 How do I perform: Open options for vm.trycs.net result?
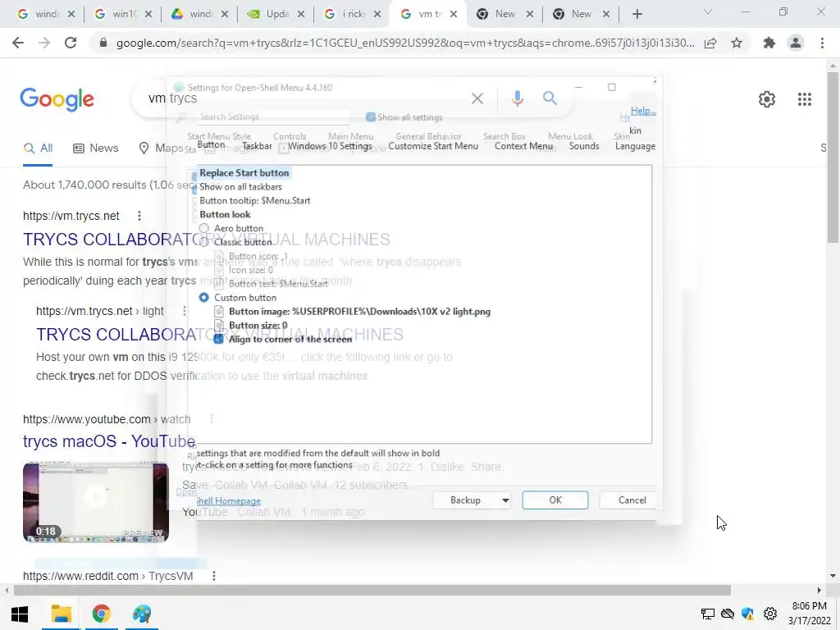[x=139, y=216]
